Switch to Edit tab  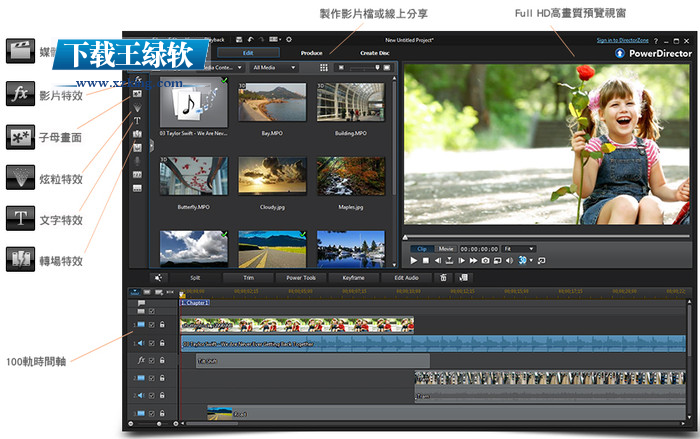248,53
